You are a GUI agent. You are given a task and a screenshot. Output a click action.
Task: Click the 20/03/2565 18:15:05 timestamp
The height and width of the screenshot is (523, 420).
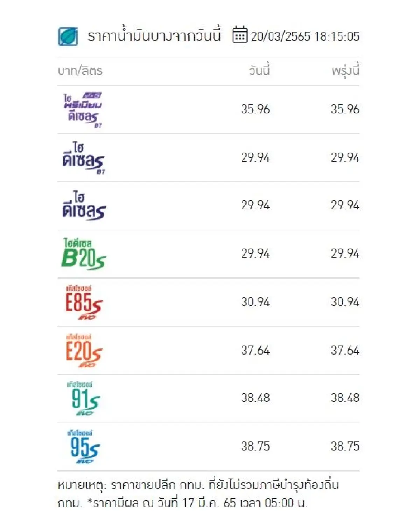click(305, 37)
